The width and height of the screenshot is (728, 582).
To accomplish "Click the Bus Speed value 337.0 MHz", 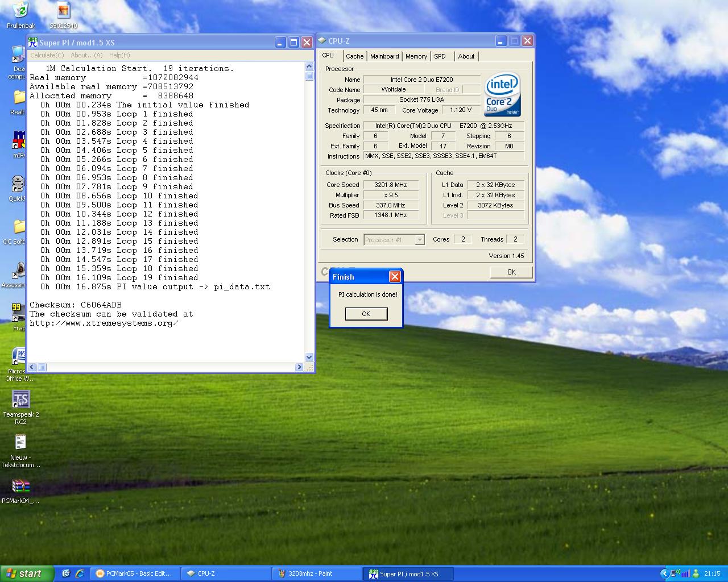I will click(x=391, y=205).
